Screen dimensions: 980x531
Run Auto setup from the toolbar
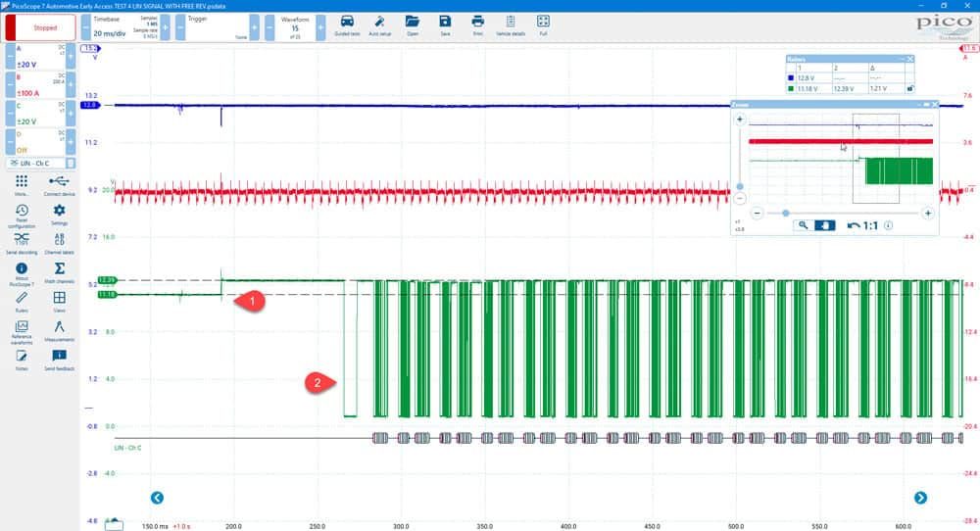(x=379, y=25)
